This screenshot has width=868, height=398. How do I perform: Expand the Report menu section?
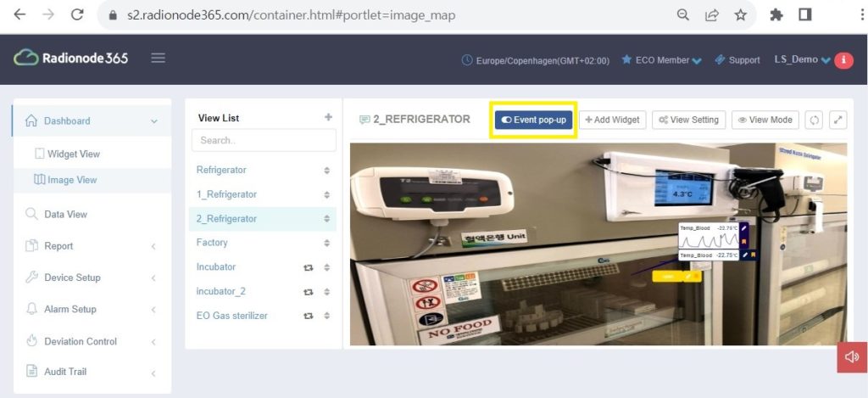click(x=92, y=246)
